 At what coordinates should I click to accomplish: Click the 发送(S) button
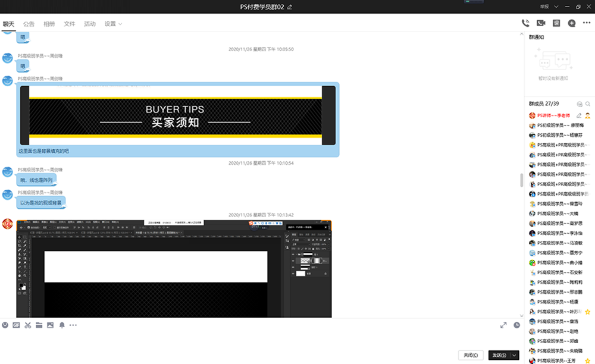(499, 355)
